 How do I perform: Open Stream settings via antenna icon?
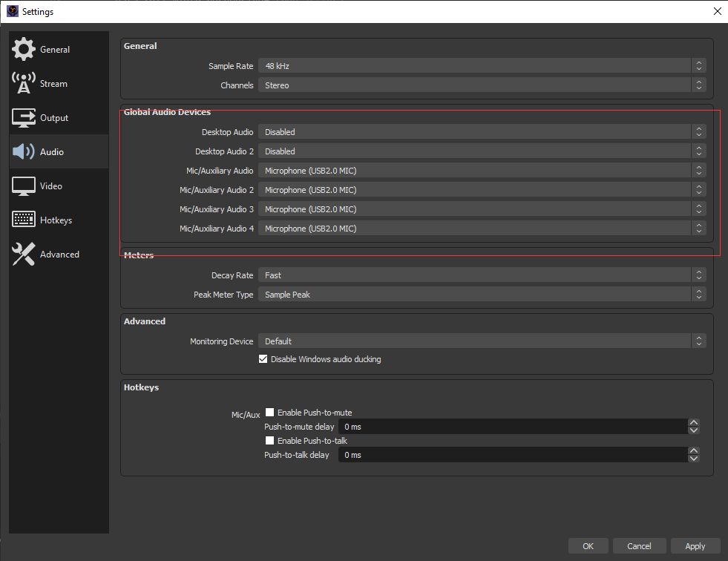[24, 84]
